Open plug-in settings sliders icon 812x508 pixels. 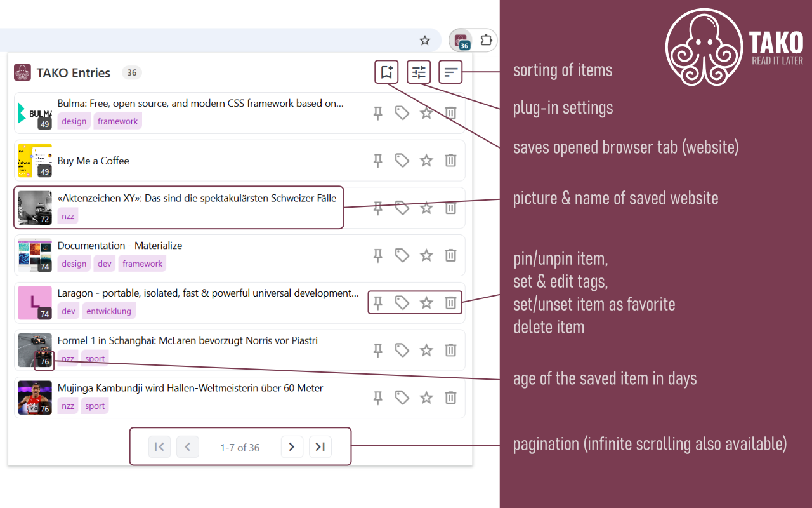click(419, 72)
